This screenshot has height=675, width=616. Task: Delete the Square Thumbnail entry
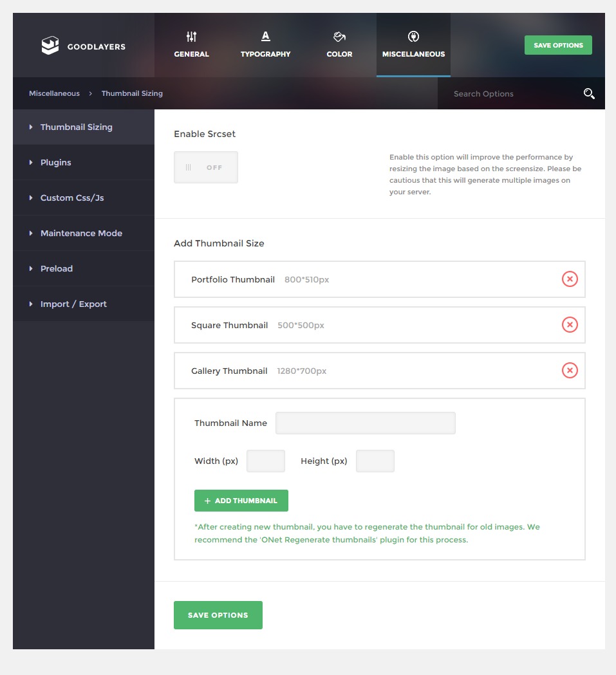pos(570,324)
